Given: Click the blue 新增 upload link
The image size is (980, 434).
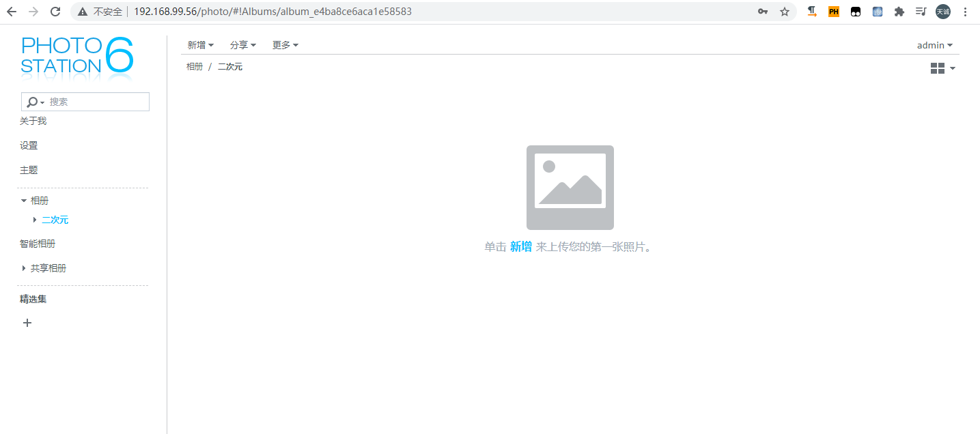Looking at the screenshot, I should tap(520, 246).
